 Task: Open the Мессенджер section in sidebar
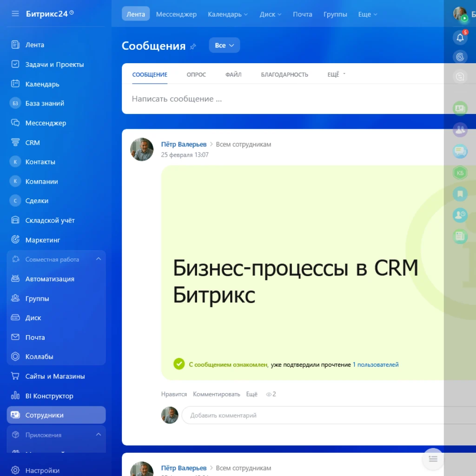point(45,123)
